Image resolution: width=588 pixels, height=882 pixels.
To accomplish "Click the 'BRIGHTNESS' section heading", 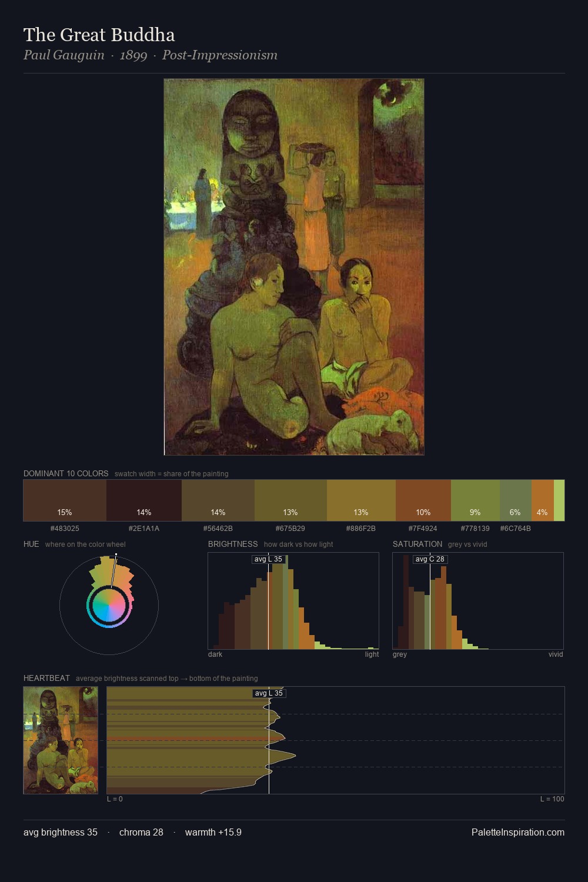I will click(x=233, y=544).
